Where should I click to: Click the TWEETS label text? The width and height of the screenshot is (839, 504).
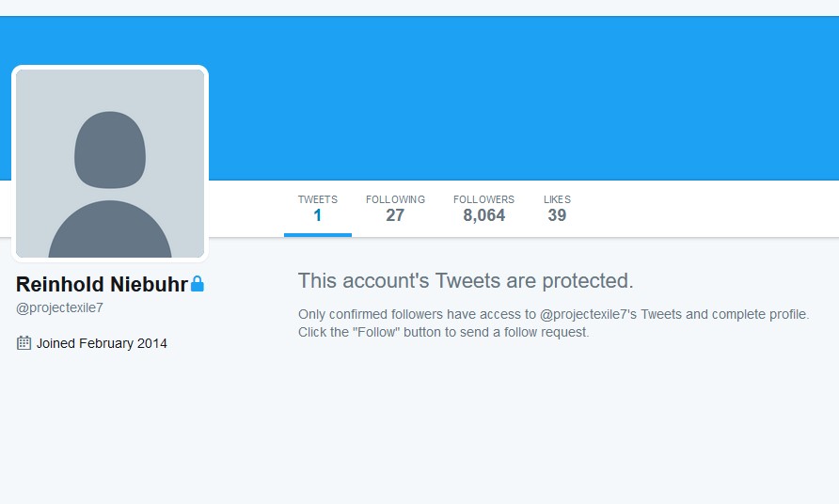(x=318, y=199)
